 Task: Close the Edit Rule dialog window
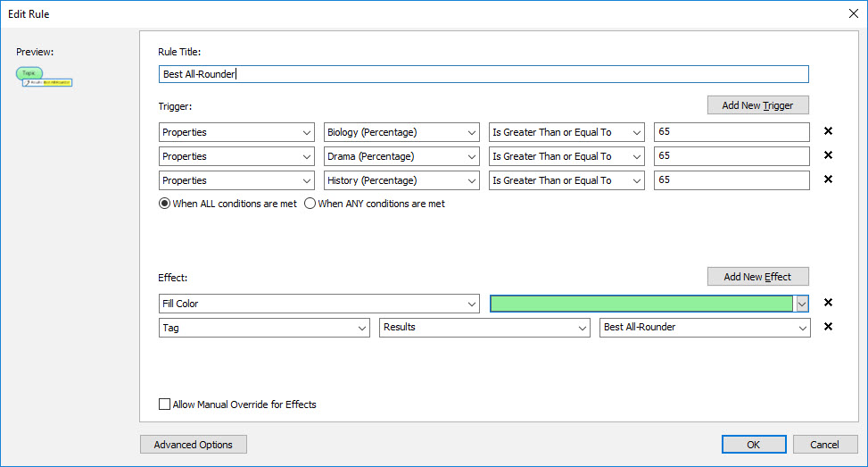coord(852,13)
